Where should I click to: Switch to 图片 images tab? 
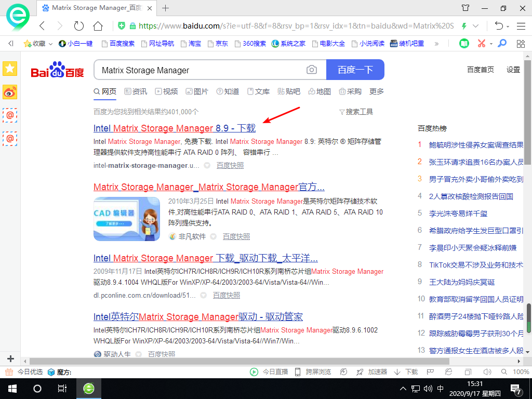[197, 91]
